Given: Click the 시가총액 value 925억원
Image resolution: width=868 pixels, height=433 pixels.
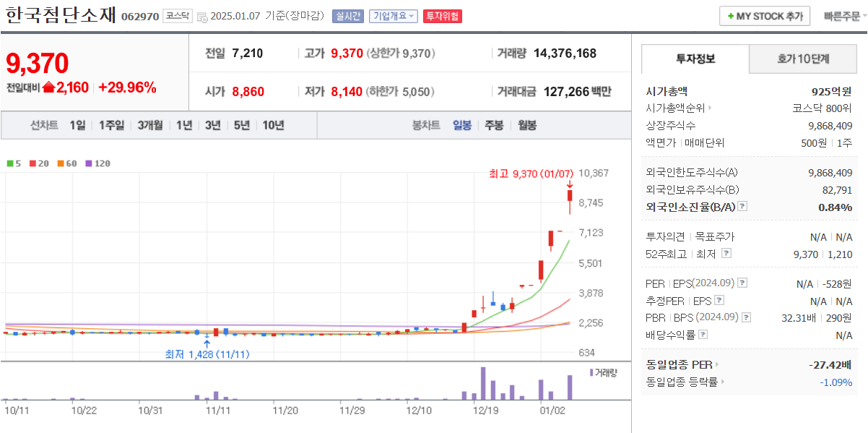Looking at the screenshot, I should point(832,92).
